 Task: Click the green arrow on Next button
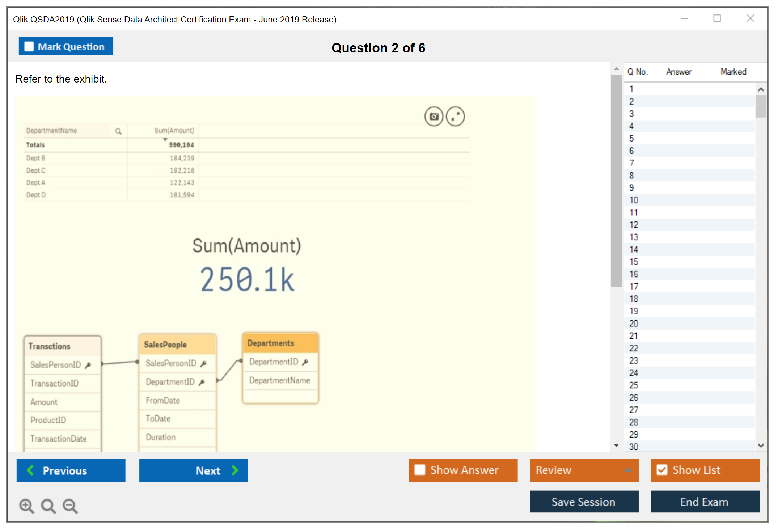(235, 470)
